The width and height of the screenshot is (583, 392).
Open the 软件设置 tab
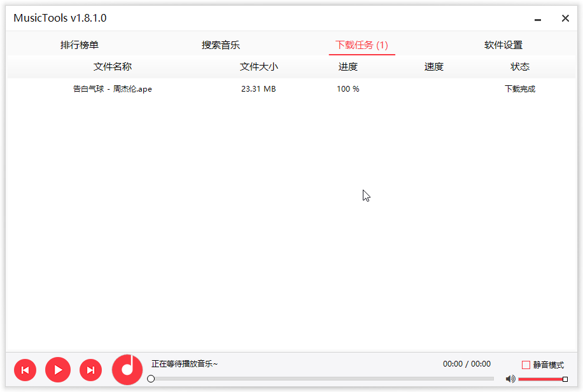pyautogui.click(x=503, y=45)
